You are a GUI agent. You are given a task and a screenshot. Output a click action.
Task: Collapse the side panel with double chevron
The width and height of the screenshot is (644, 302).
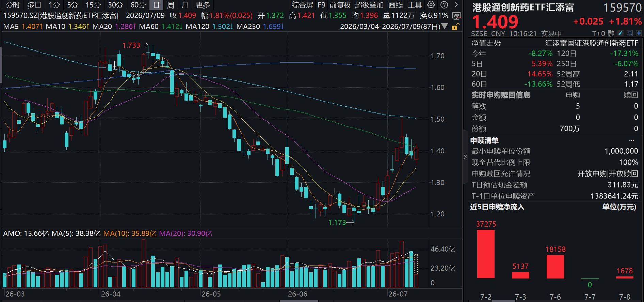point(466,157)
